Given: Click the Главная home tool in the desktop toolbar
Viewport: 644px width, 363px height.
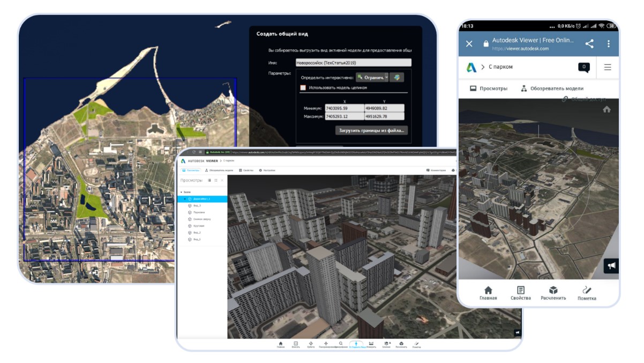Looking at the screenshot, I should coord(281,345).
